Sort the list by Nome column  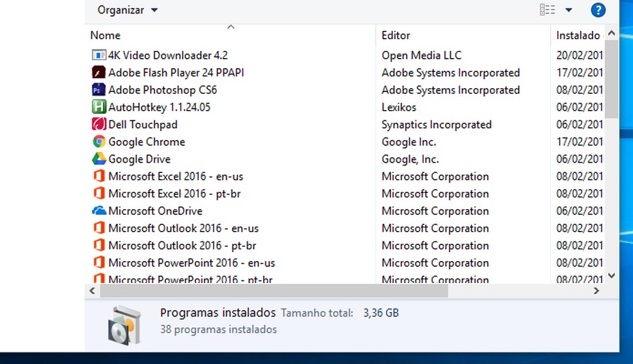pyautogui.click(x=105, y=35)
